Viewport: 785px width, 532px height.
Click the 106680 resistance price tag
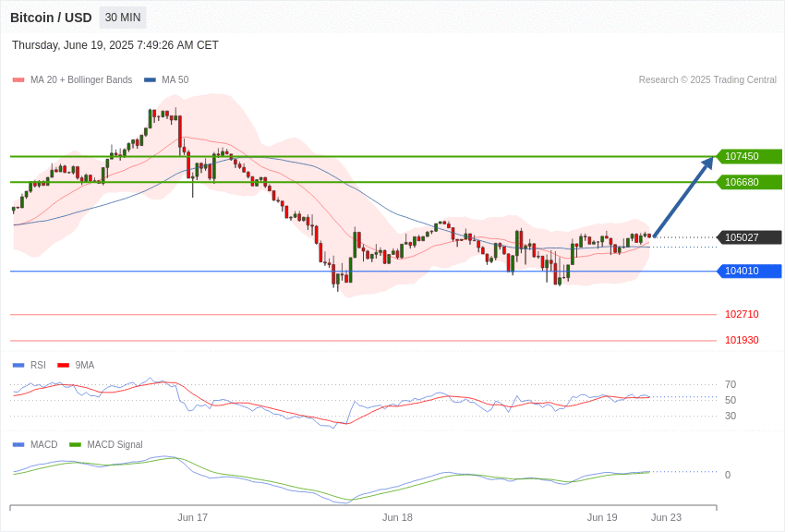[749, 182]
